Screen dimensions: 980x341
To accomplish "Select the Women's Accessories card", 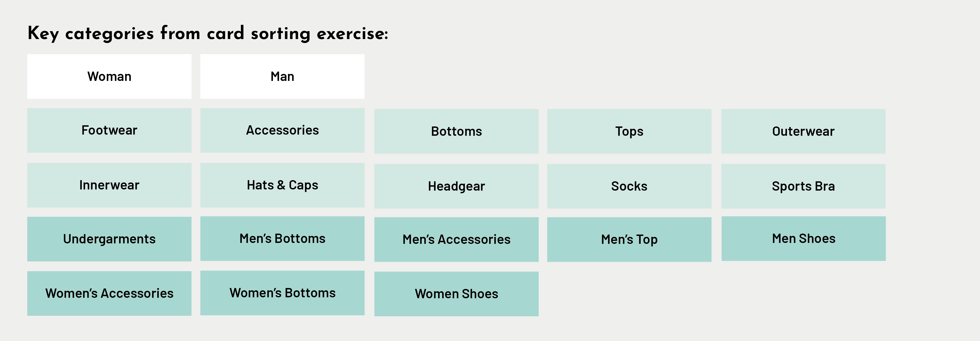I will (109, 293).
